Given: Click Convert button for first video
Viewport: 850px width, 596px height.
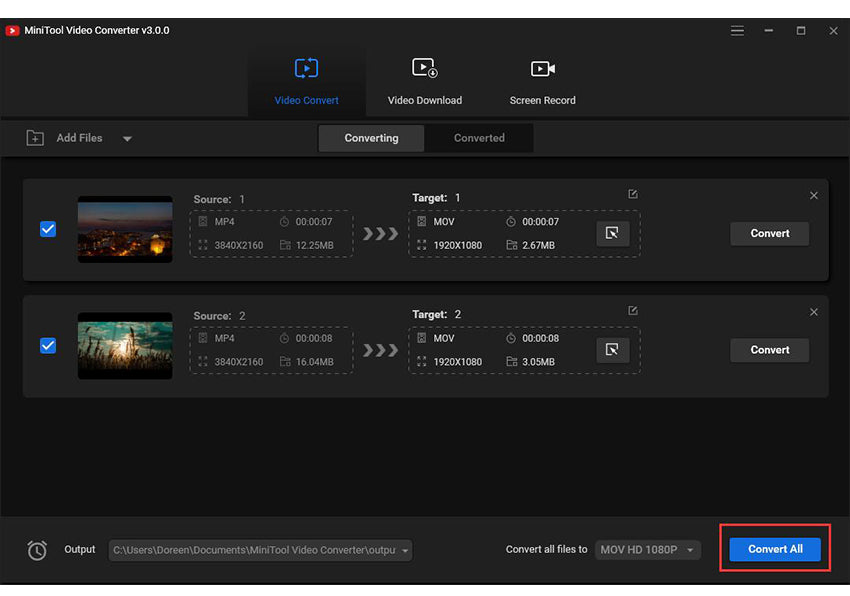Looking at the screenshot, I should tap(769, 233).
